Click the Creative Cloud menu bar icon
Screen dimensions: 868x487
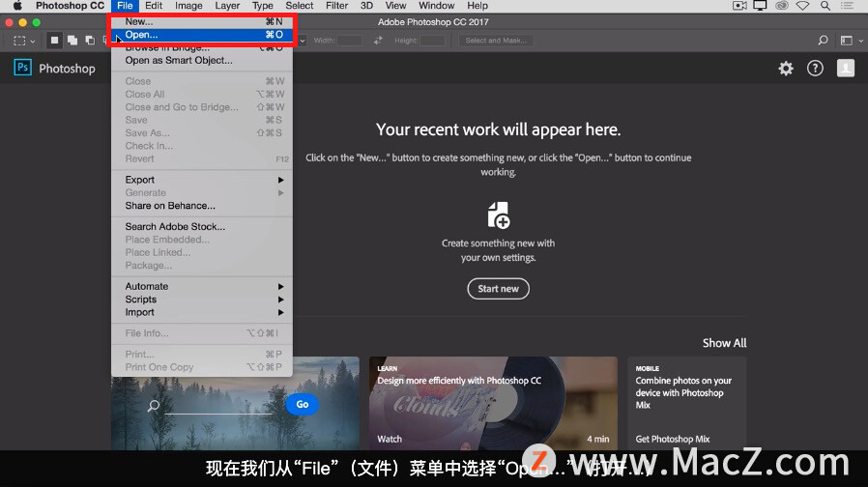point(782,6)
